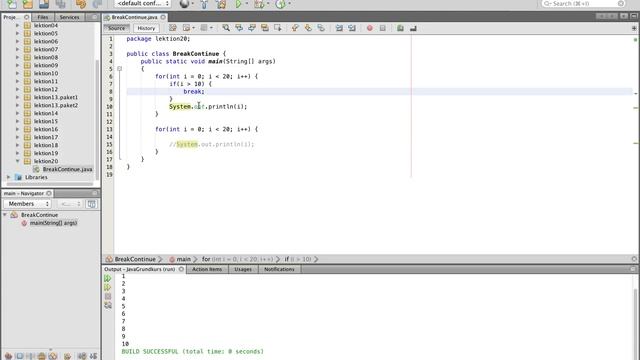Click Next Bookmark editor icon
640x360 pixels.
pos(308,28)
